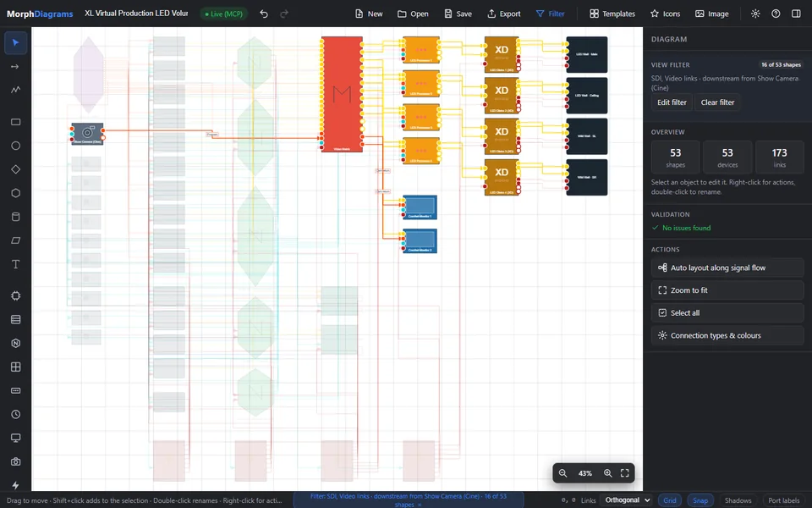
Task: Open Connection types & colours
Action: point(727,335)
